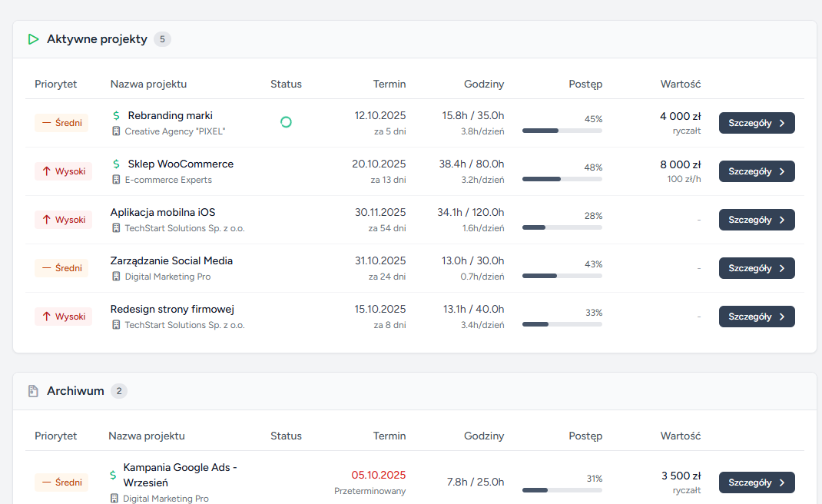Screen dimensions: 822x504
Task: Click the green play icon beside Aktywne projekty
Action: [x=33, y=39]
